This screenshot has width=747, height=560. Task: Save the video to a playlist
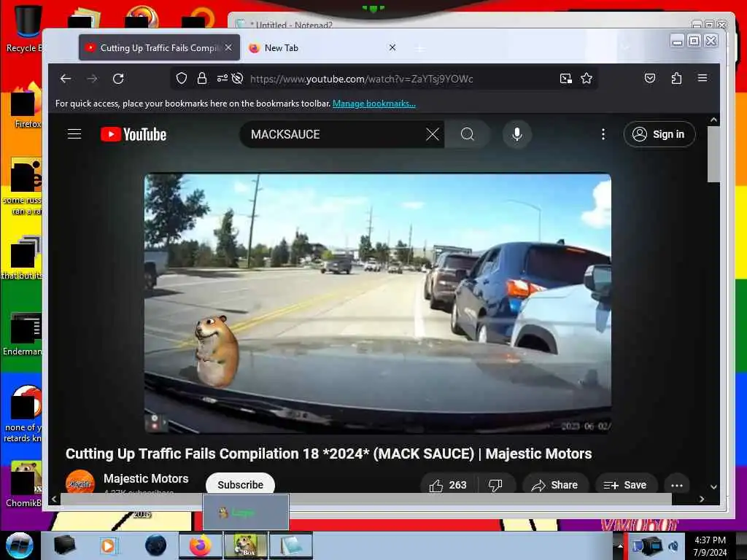pyautogui.click(x=626, y=485)
